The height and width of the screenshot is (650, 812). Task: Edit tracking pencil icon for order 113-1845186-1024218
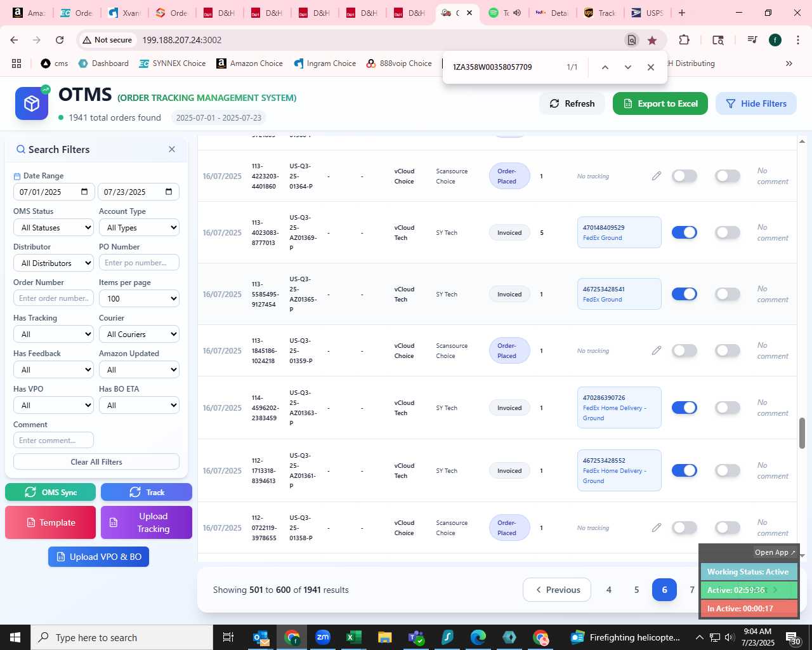pyautogui.click(x=657, y=350)
